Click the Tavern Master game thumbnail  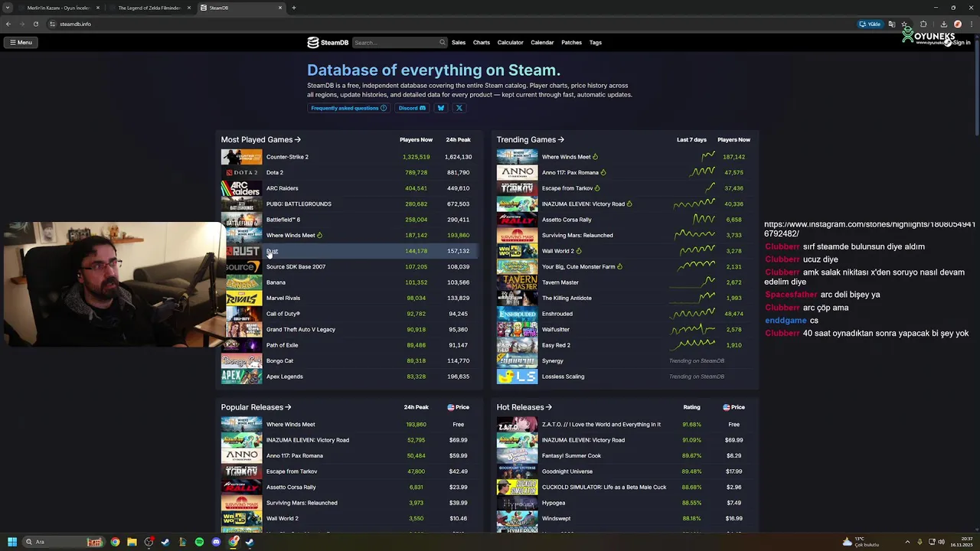517,282
